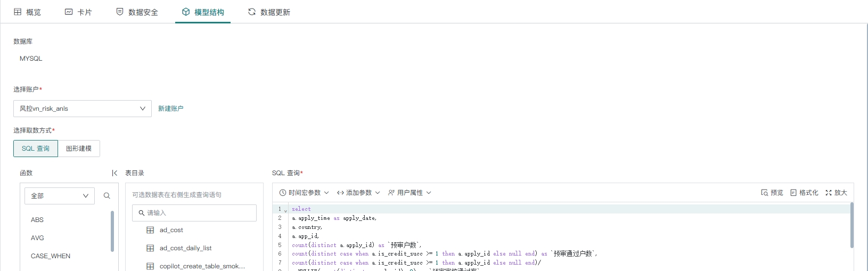
Task: Open the 用户属性 dropdown
Action: click(410, 193)
